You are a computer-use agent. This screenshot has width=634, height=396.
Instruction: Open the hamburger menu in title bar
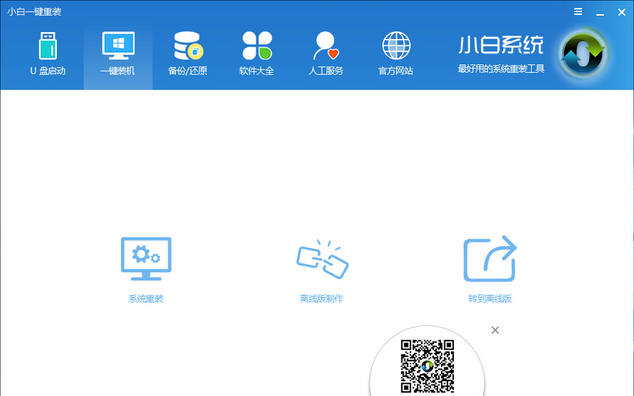tap(578, 12)
